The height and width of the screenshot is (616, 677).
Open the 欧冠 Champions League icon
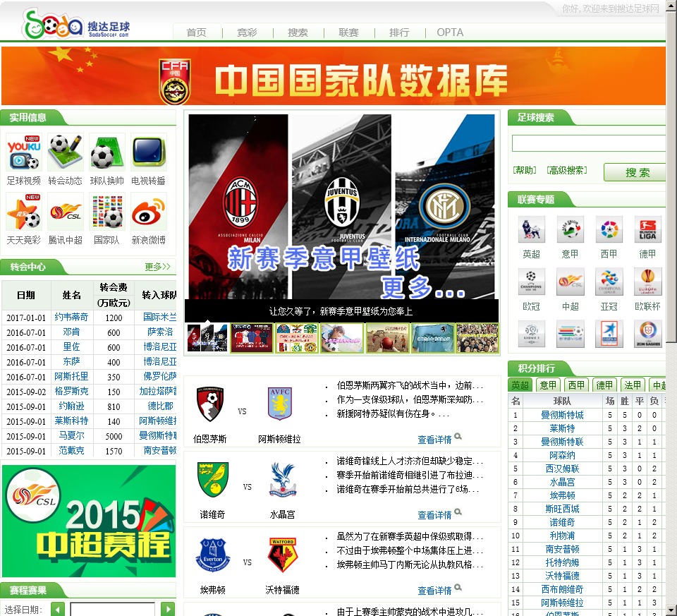(532, 282)
